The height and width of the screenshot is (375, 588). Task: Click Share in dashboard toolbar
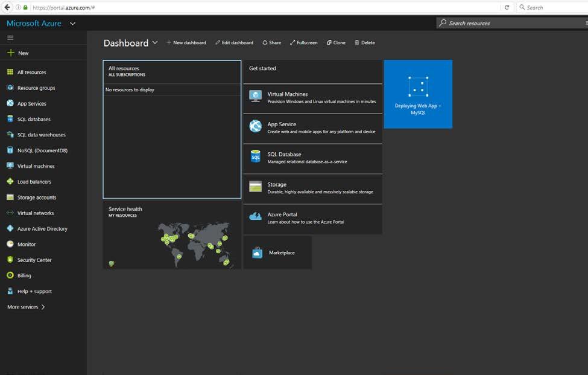click(x=271, y=43)
